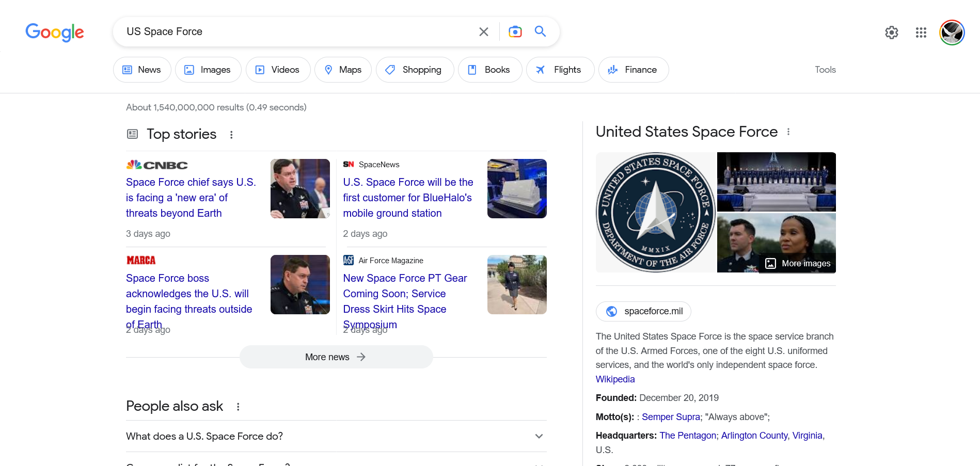
Task: Open the knowledge panel three-dot menu
Action: tap(788, 132)
